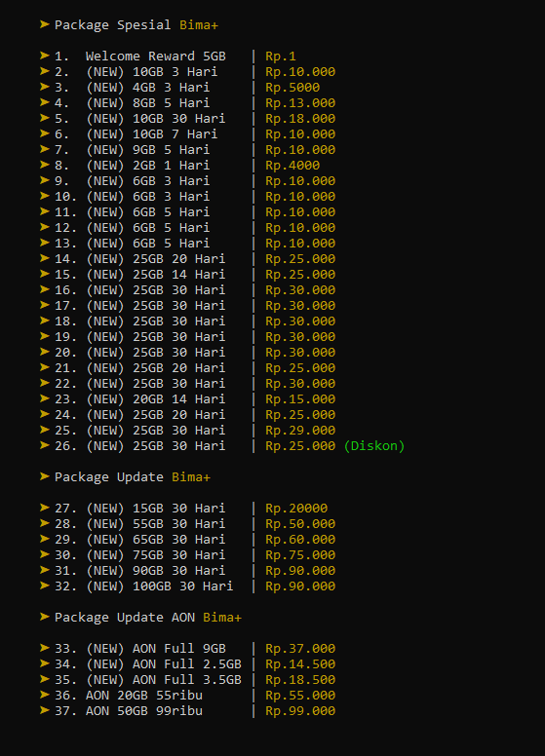Image resolution: width=545 pixels, height=756 pixels.
Task: Select the "Rp.1" price of row 1
Action: (281, 57)
